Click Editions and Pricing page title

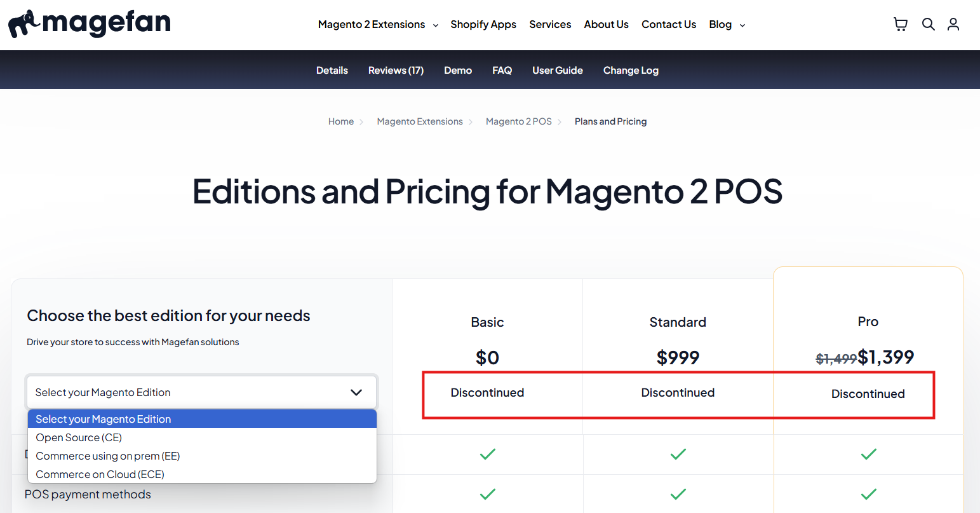click(487, 191)
